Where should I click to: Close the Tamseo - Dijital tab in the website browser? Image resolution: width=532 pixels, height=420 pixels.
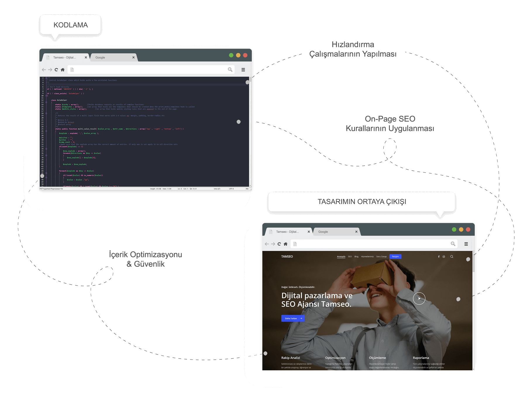[309, 232]
